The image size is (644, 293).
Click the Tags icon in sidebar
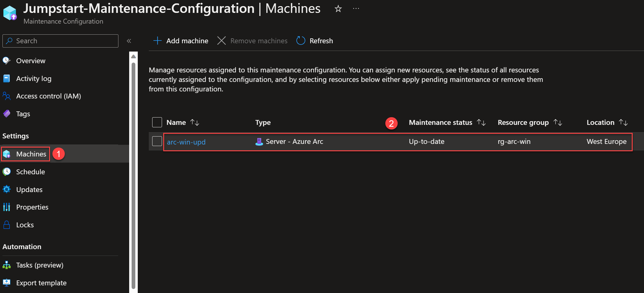pos(6,114)
